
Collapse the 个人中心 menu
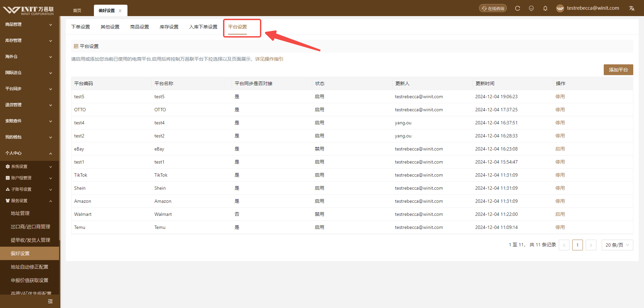coord(30,153)
